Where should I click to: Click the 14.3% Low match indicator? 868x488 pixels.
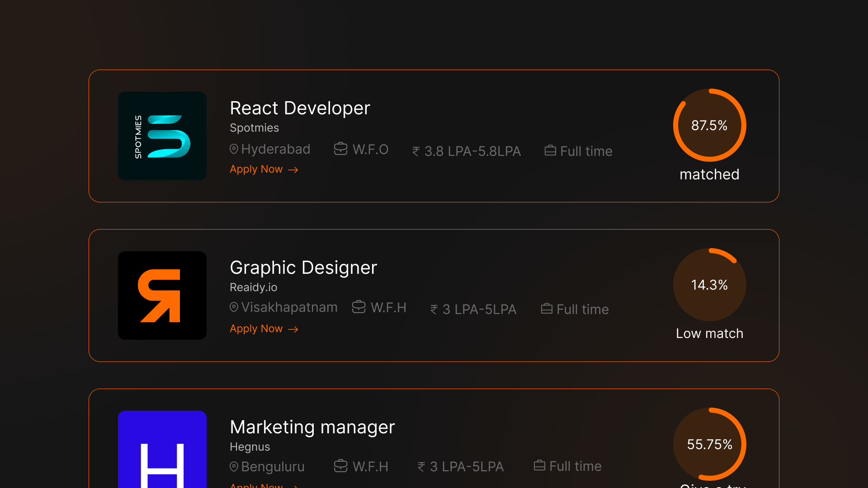[709, 285]
